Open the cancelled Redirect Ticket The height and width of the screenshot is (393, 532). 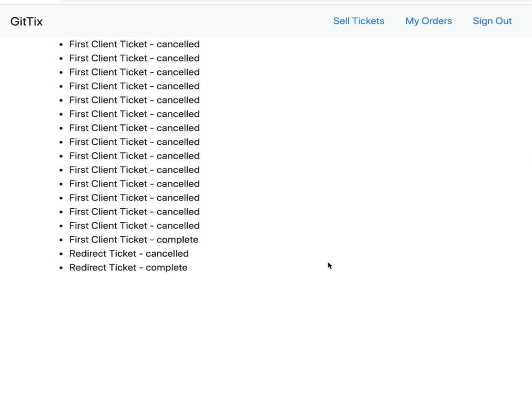pos(129,253)
